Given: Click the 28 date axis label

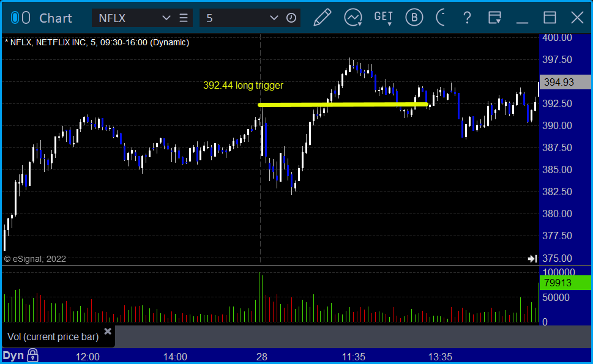Looking at the screenshot, I should coord(262,357).
